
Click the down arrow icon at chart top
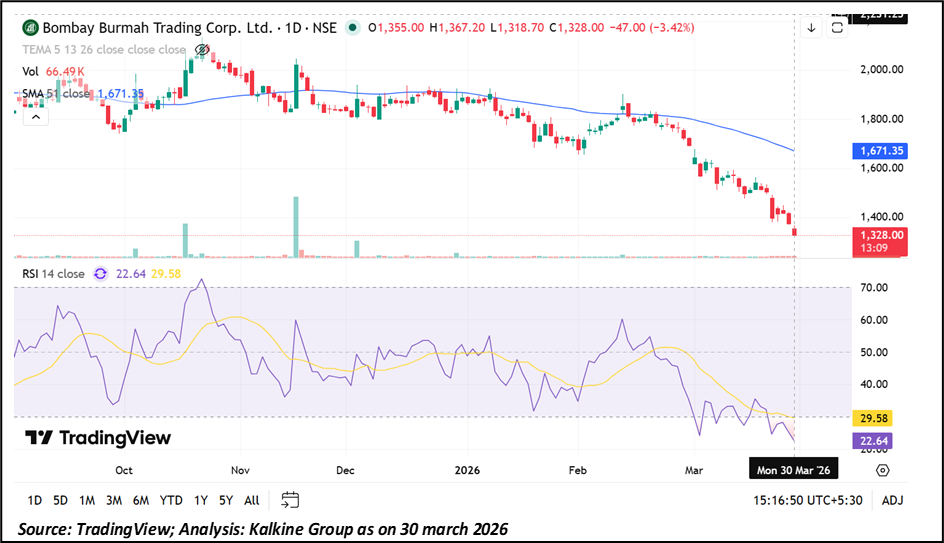point(810,28)
